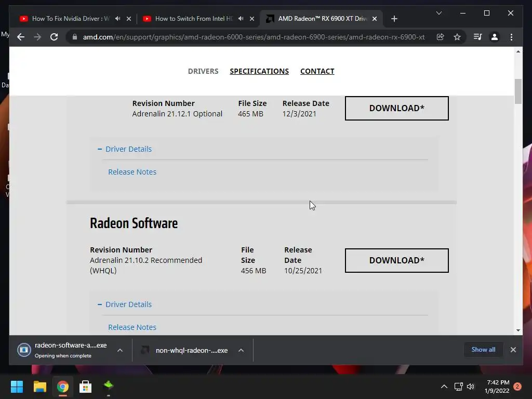This screenshot has width=532, height=399.
Task: Click Chrome icon in the taskbar
Action: point(63,387)
